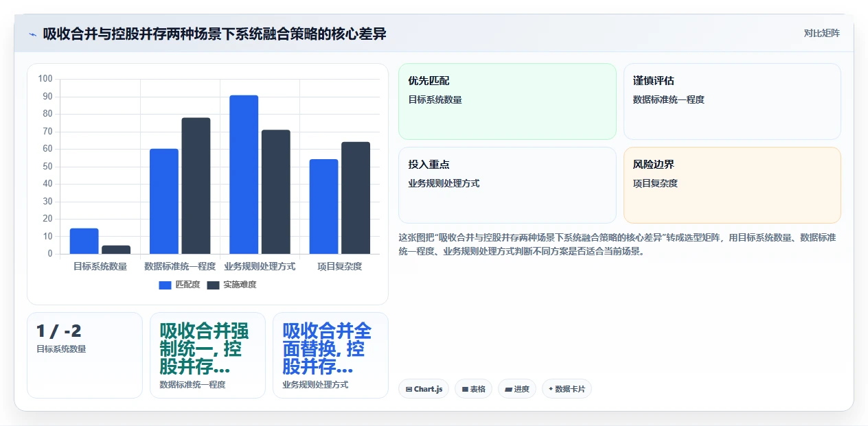
Task: Toggle the 匹配度 legend item
Action: [179, 285]
